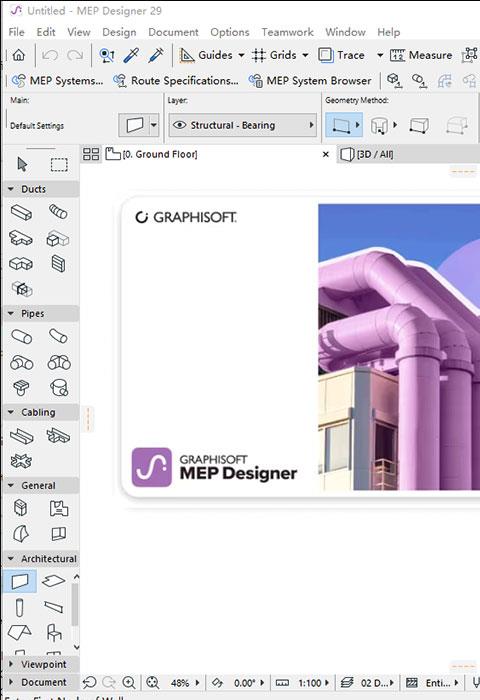Collapse the Ducts toolbox group
The width and height of the screenshot is (480, 700).
point(11,189)
